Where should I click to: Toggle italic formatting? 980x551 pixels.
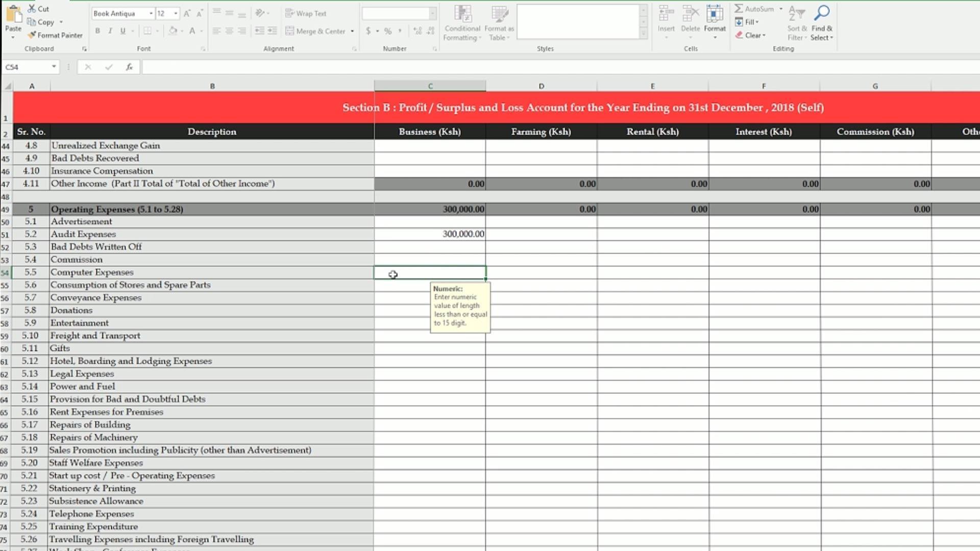coord(110,31)
